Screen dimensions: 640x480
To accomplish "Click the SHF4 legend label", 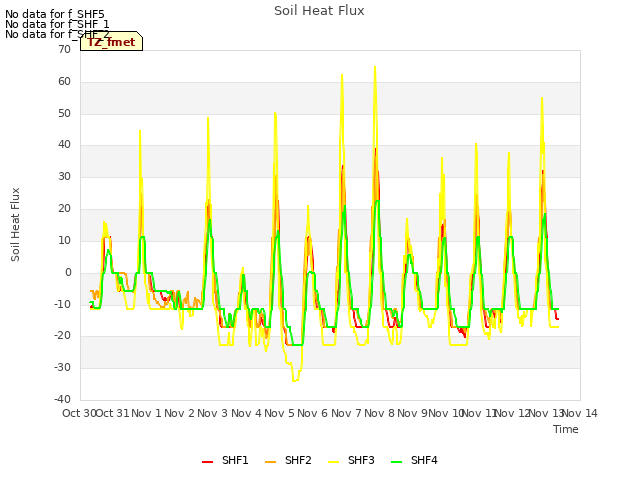I will pyautogui.click(x=424, y=460).
